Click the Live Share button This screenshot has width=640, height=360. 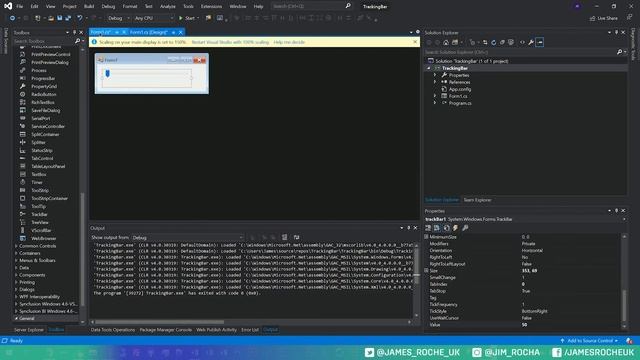(x=604, y=18)
